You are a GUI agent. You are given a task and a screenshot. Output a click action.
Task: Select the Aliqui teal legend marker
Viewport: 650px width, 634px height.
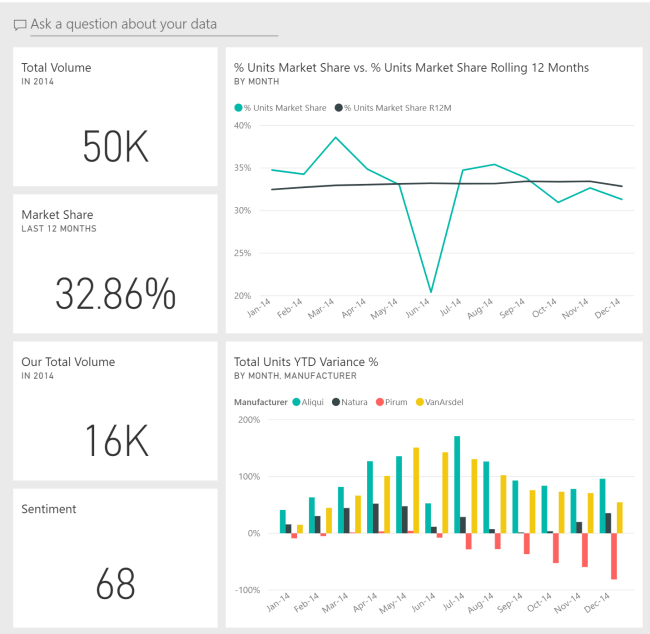297,402
